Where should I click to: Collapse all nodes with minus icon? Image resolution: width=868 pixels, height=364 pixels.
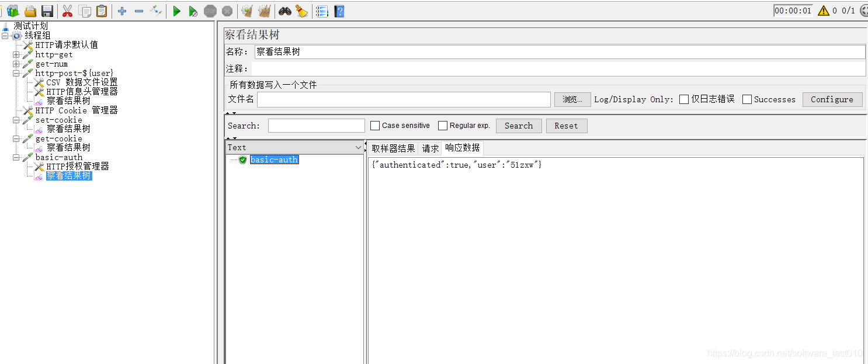[138, 11]
